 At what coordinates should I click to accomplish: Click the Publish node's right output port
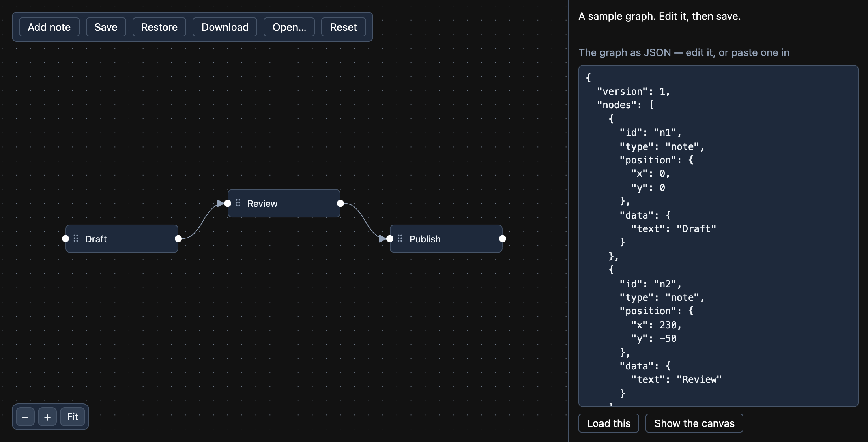tap(503, 238)
